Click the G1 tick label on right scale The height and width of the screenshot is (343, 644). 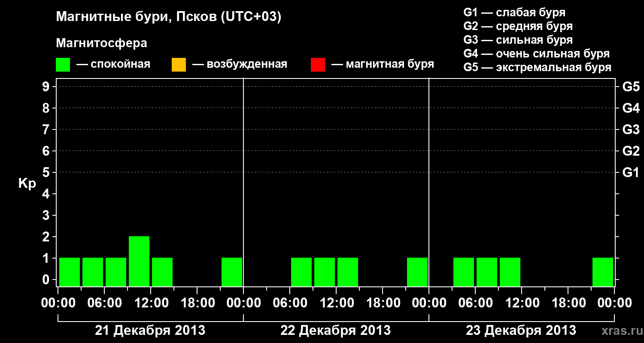click(631, 173)
